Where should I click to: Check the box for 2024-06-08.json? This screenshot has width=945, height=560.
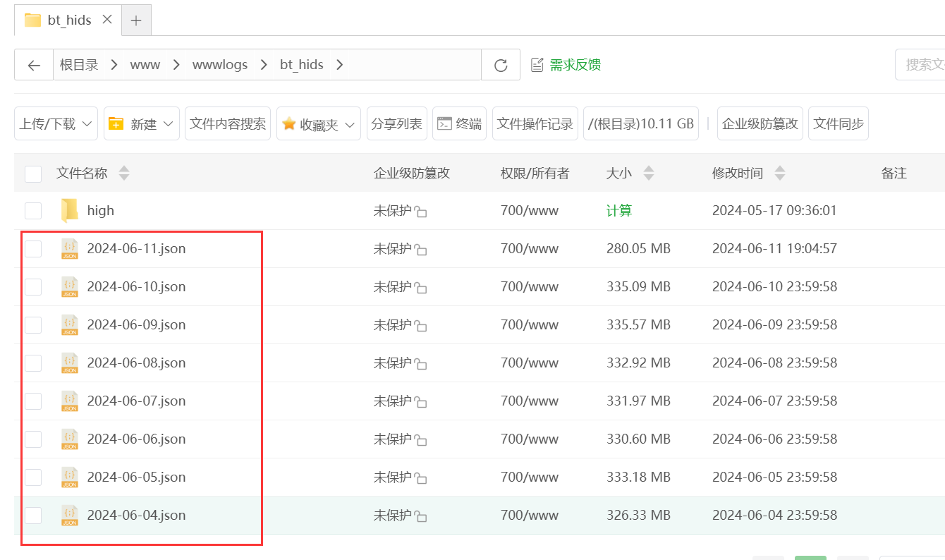(x=33, y=363)
